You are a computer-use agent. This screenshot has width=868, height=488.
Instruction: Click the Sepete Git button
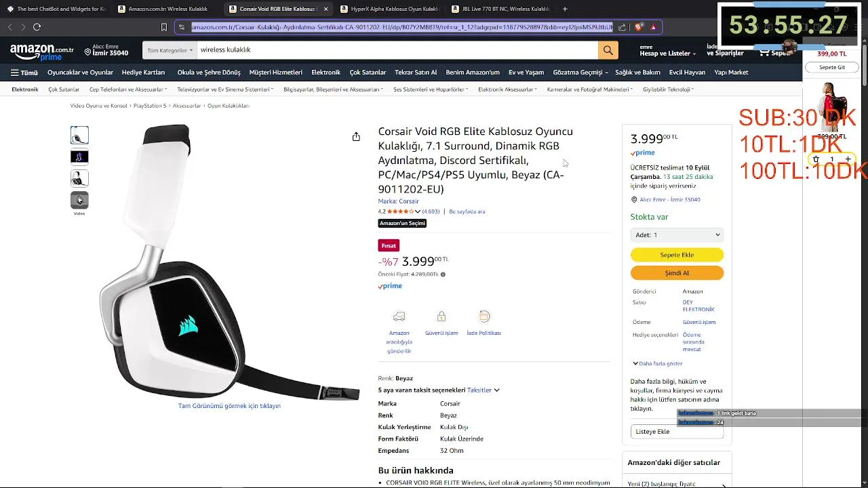[x=831, y=68]
